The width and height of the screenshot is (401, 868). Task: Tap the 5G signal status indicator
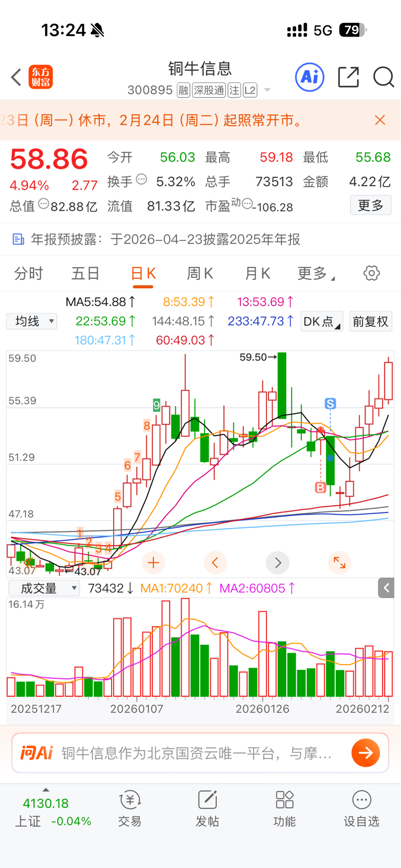(x=323, y=30)
